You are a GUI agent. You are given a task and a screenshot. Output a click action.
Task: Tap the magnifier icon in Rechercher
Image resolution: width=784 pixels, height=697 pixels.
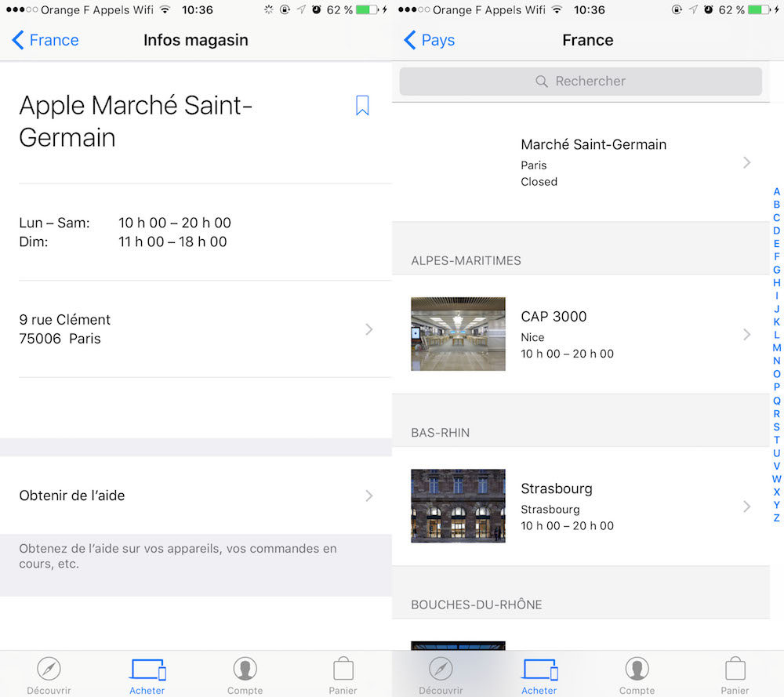tap(542, 81)
